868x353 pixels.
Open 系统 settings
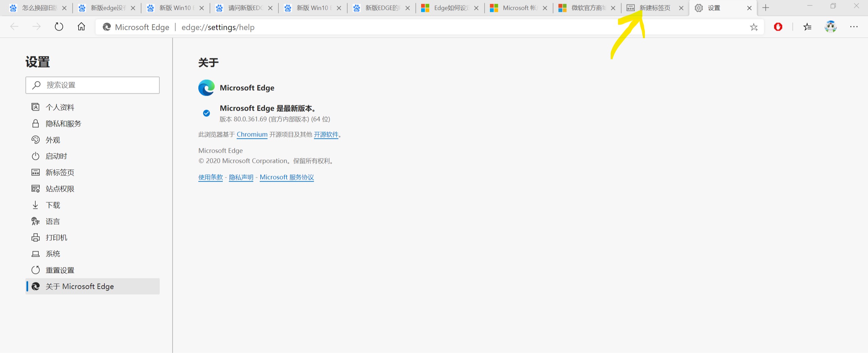click(x=92, y=254)
